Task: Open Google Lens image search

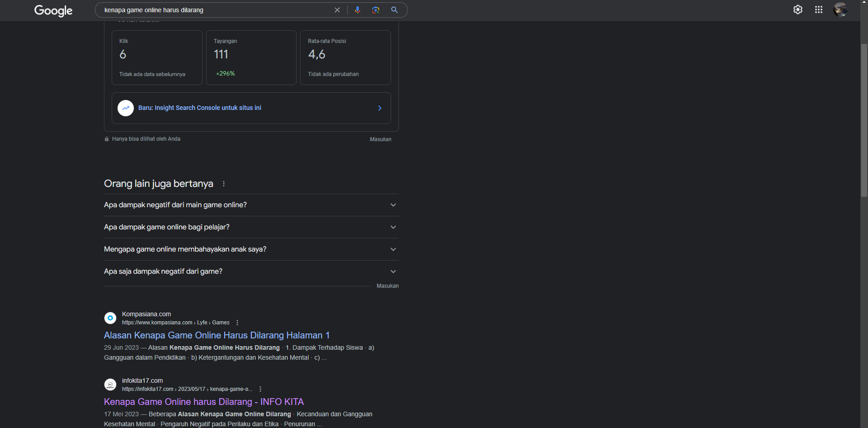Action: [375, 10]
